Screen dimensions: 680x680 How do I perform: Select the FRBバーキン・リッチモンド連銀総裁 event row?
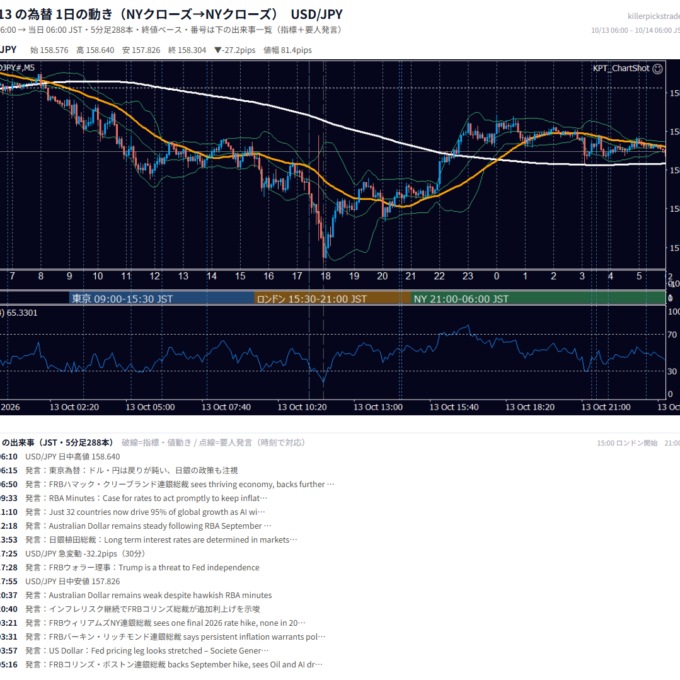click(x=163, y=637)
